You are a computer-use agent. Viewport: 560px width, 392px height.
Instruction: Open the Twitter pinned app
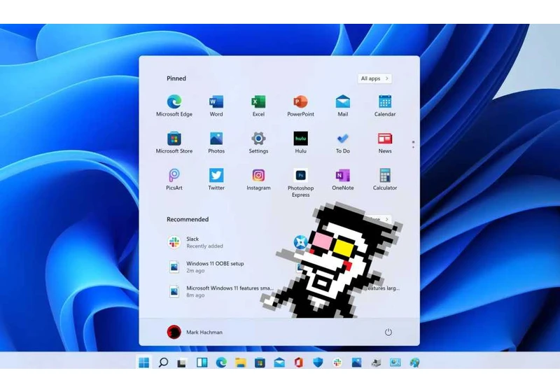pyautogui.click(x=216, y=179)
